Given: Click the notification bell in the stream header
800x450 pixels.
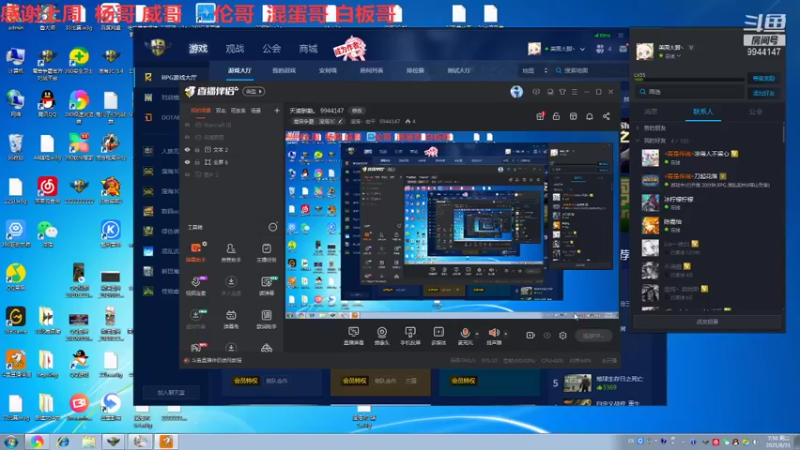Looking at the screenshot, I should (589, 116).
